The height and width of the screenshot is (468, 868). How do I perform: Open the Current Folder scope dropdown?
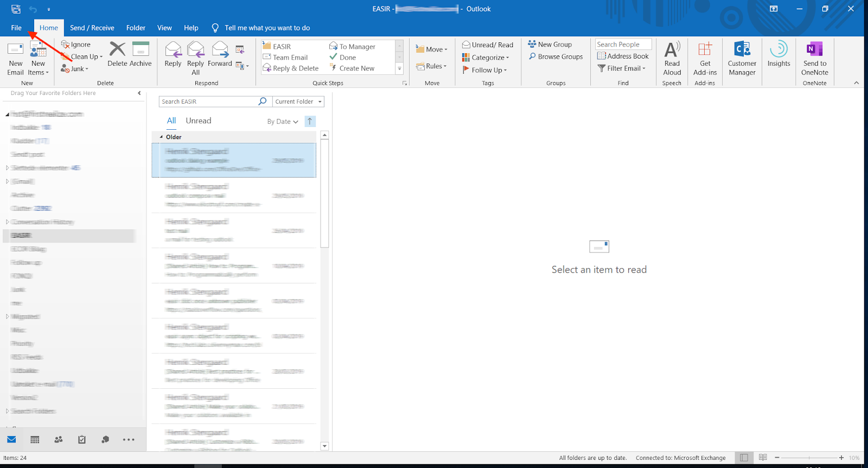pos(298,102)
